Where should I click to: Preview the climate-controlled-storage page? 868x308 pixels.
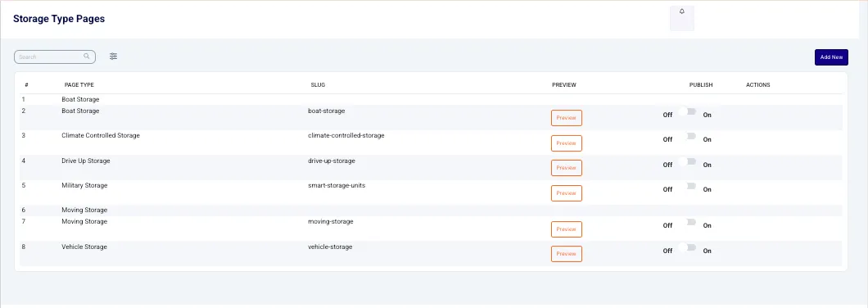[567, 143]
